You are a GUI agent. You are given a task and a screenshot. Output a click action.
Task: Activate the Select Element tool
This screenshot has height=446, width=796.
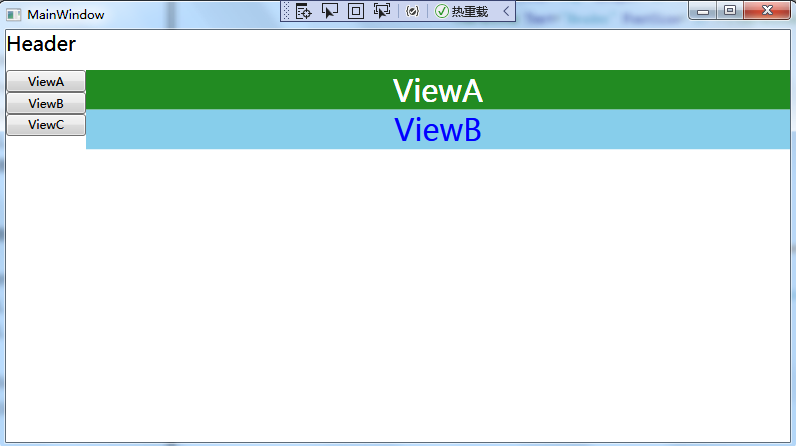point(329,11)
